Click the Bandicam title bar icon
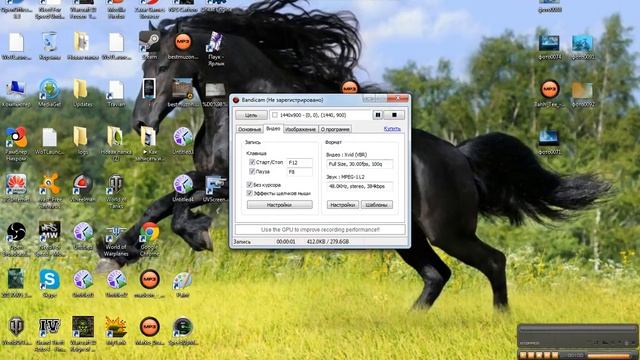Screen dimensions: 640x360 click(236, 100)
